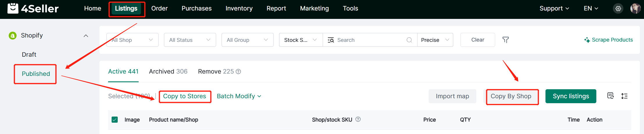The width and height of the screenshot is (644, 134).
Task: Open the All Status dropdown
Action: click(190, 40)
